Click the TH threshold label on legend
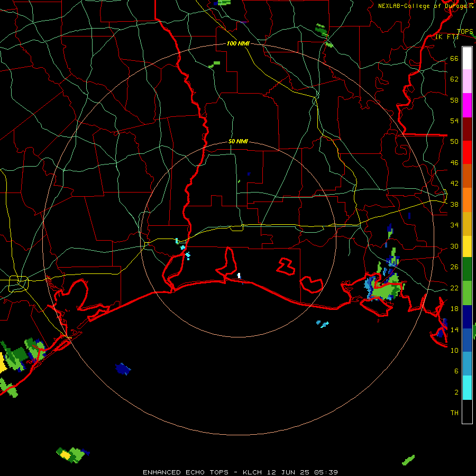 [454, 413]
